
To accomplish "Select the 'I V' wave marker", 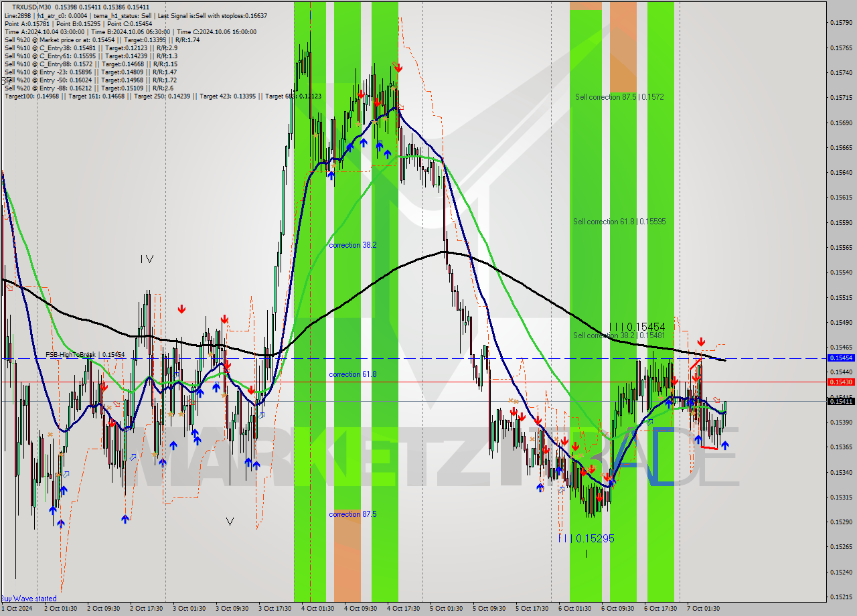I will [x=147, y=259].
